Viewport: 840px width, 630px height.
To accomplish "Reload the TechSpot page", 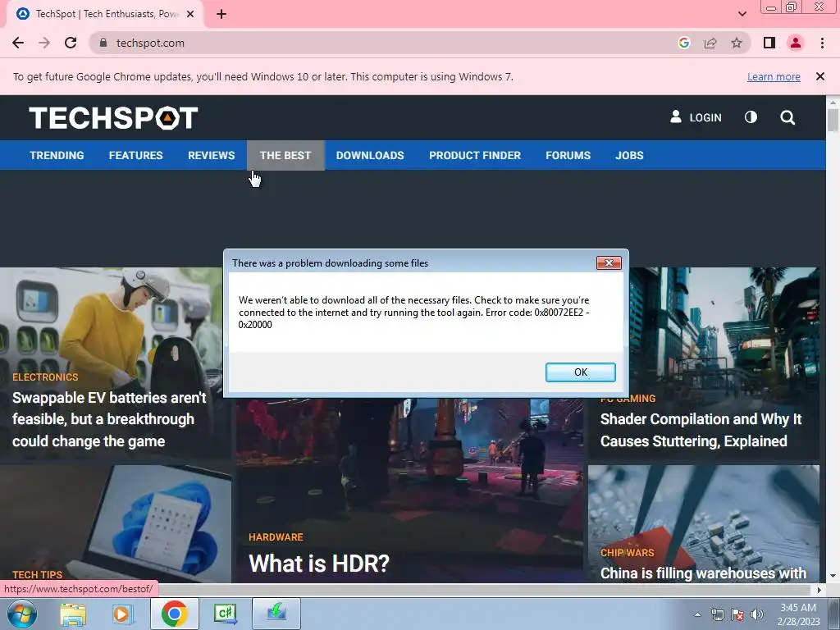I will tap(71, 43).
